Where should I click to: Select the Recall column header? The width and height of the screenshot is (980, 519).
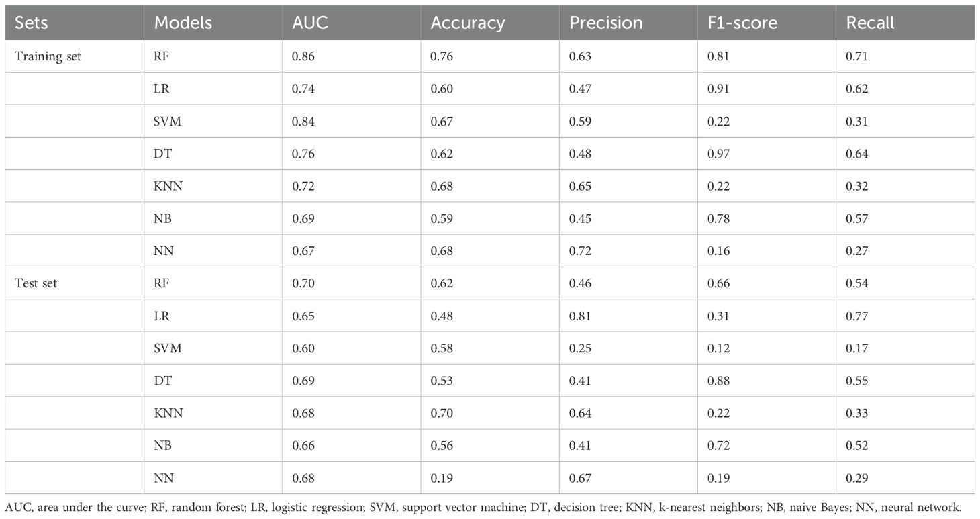870,23
